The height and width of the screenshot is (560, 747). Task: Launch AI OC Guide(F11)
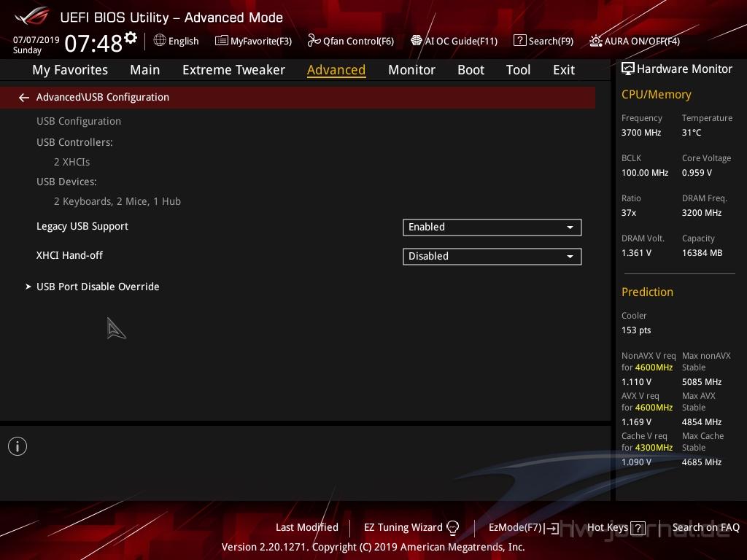[454, 41]
